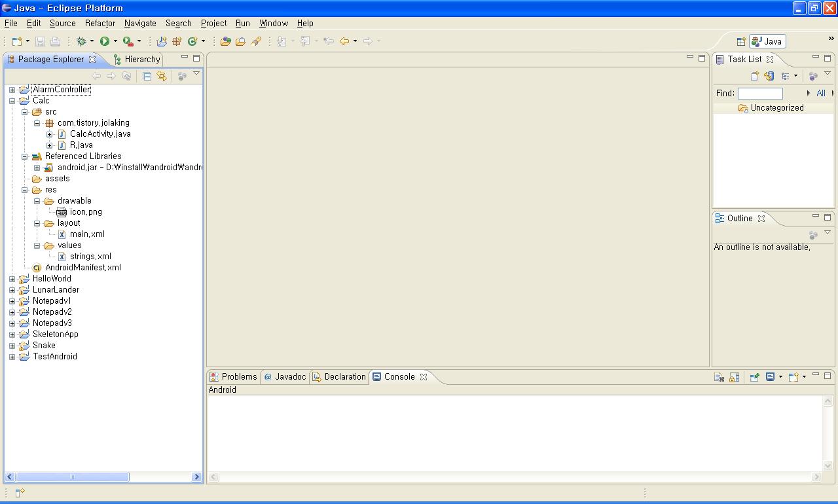Open Task List presentation dropdown arrow
This screenshot has width=838, height=504.
tap(795, 76)
